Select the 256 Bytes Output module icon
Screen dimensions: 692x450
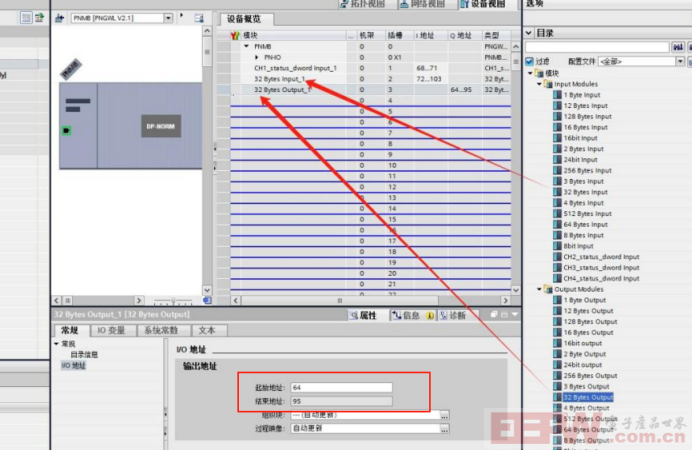[x=557, y=376]
